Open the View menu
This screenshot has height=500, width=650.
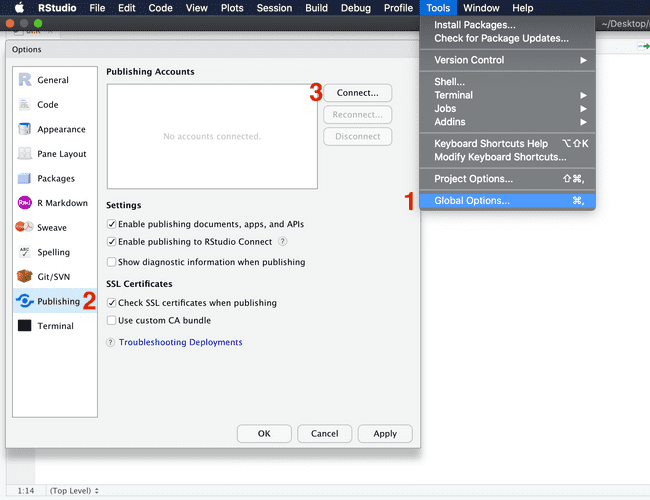click(x=196, y=8)
